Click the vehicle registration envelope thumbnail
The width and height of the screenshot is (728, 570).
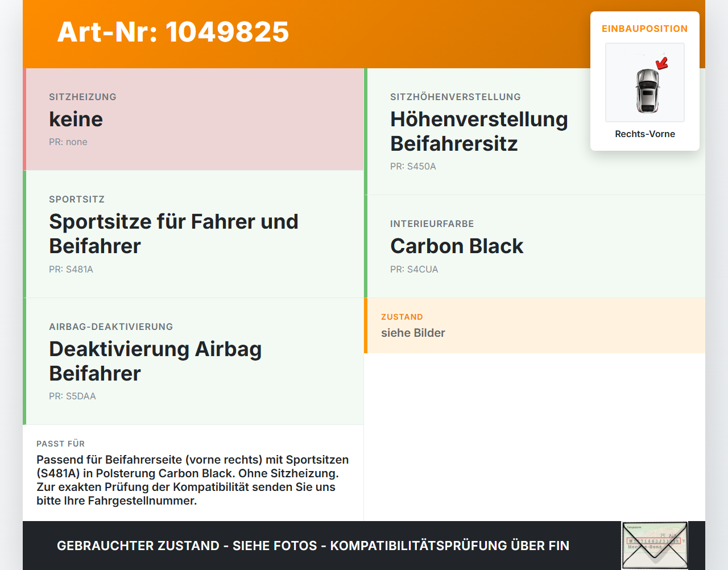click(655, 546)
